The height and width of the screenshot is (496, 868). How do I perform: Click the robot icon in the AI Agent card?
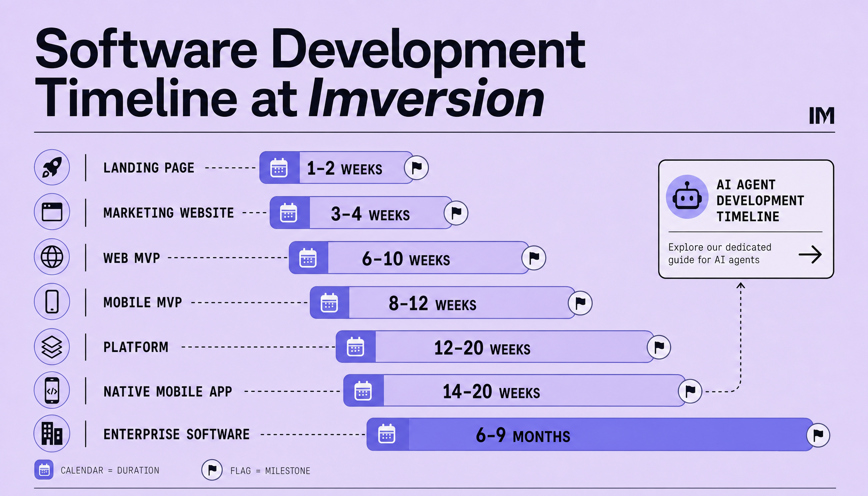click(x=687, y=197)
